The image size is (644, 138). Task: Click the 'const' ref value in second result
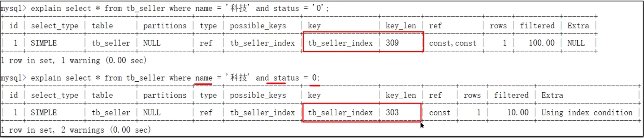(440, 113)
